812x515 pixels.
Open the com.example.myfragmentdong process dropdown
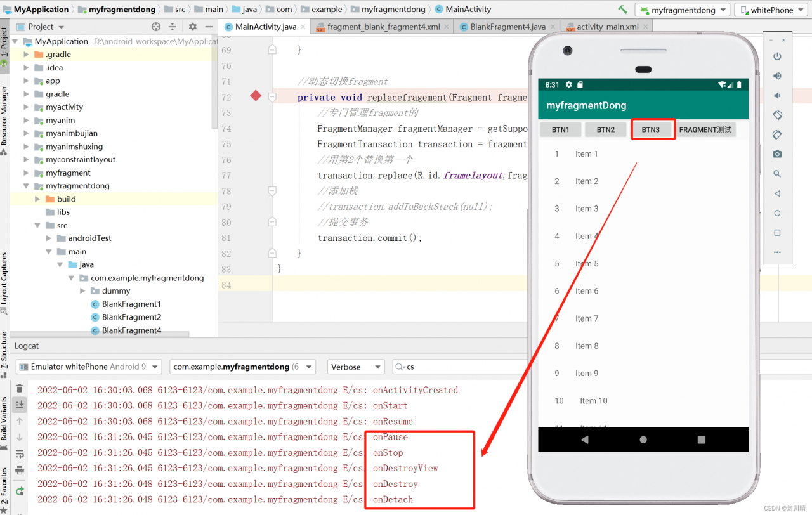[242, 367]
